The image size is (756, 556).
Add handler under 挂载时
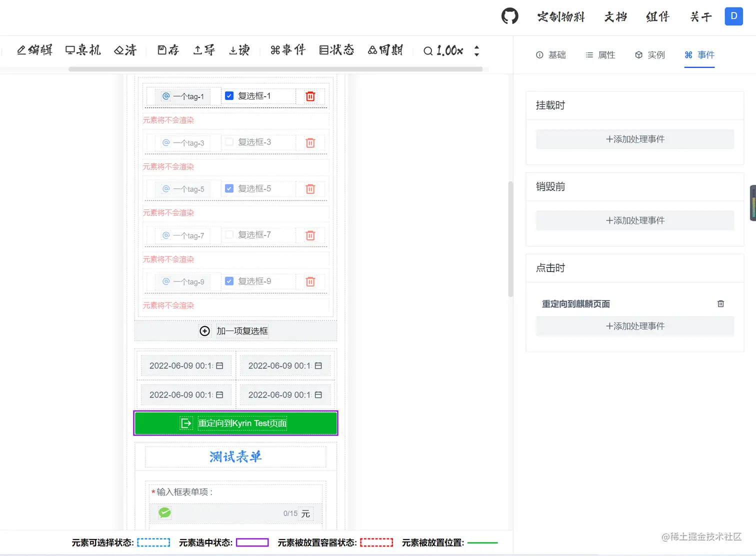(635, 139)
